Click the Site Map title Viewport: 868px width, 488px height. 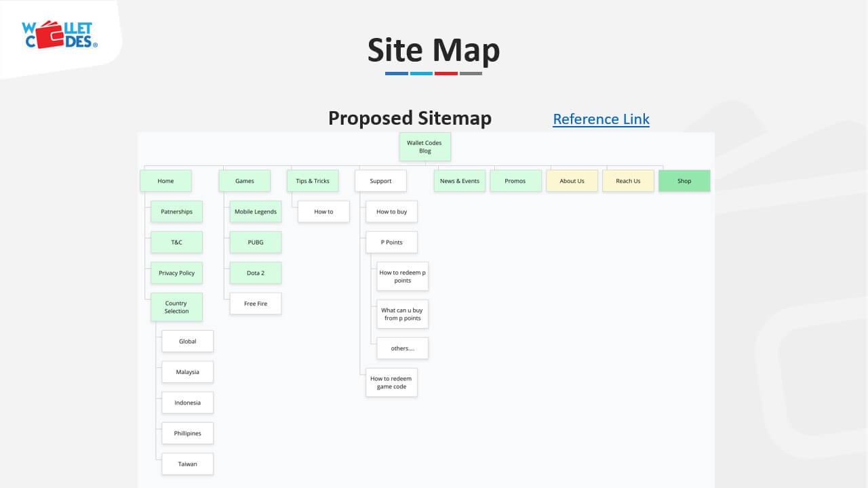[434, 50]
